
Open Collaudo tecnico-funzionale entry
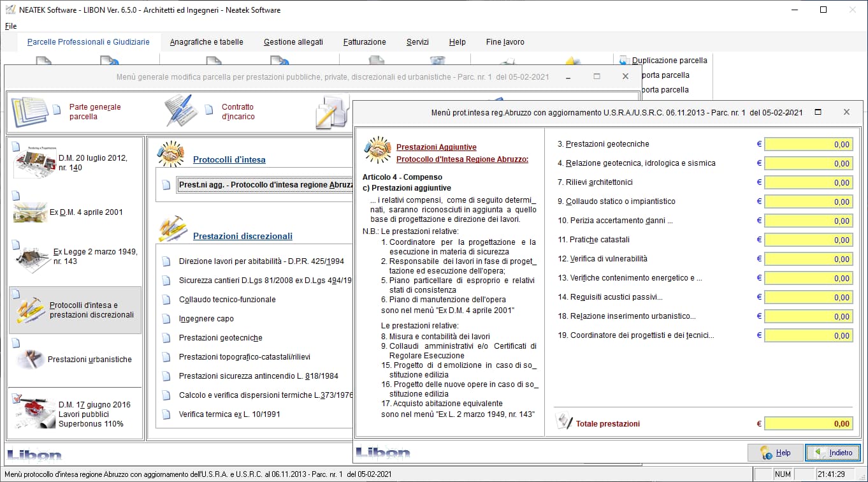pyautogui.click(x=228, y=300)
